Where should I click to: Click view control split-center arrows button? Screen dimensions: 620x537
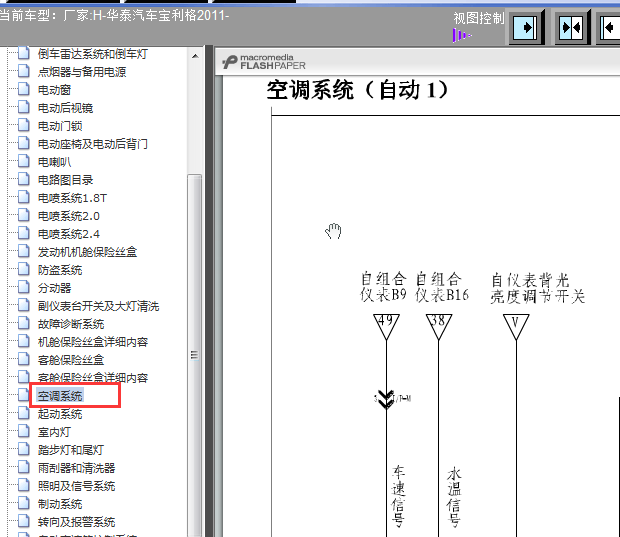(572, 27)
